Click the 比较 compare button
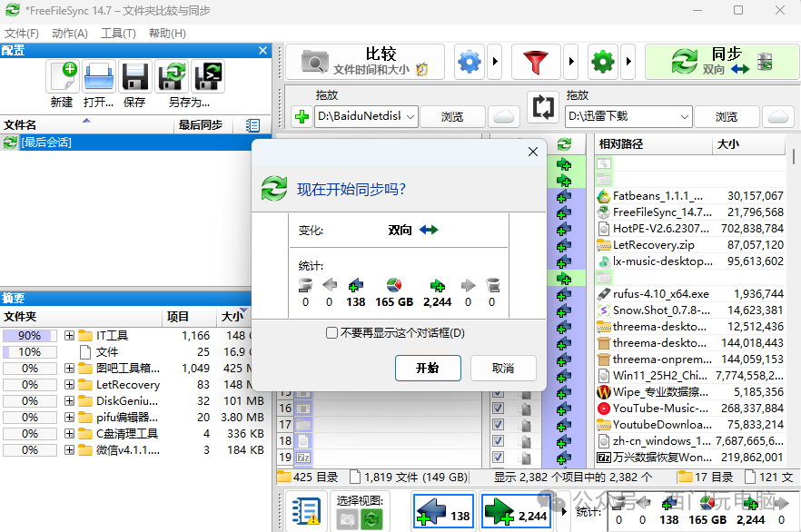The width and height of the screenshot is (801, 532). [x=365, y=62]
